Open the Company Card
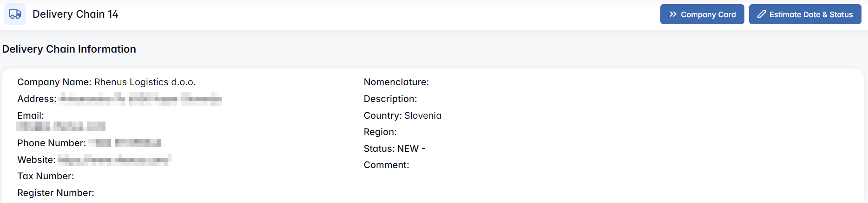 click(x=702, y=14)
